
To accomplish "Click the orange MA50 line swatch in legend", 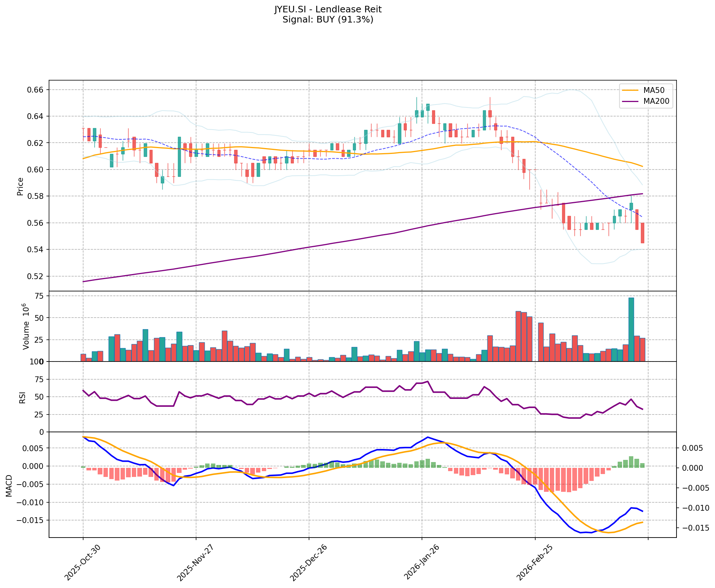I will [631, 91].
